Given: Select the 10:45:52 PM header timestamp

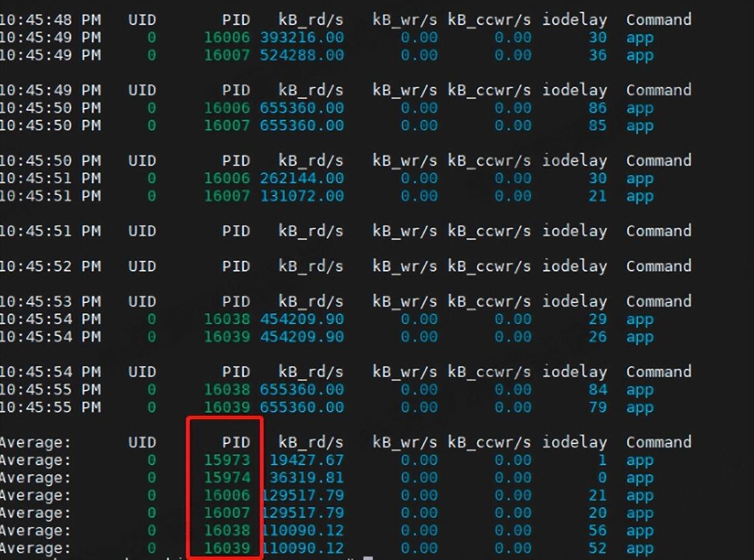Looking at the screenshot, I should click(50, 266).
